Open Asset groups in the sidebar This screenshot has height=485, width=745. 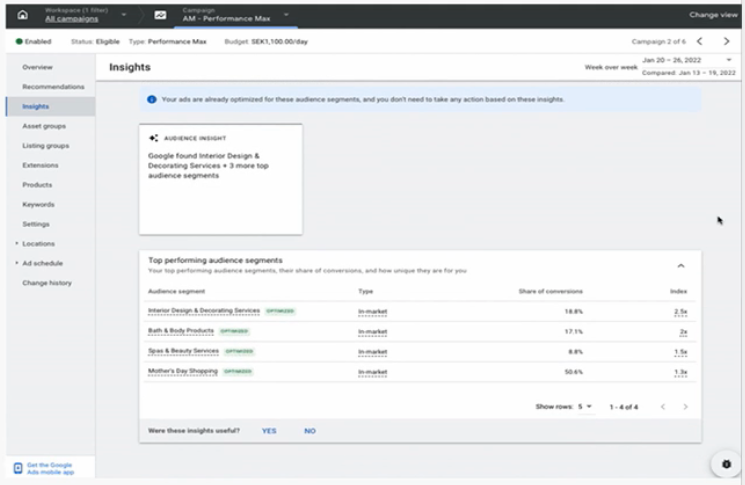point(44,126)
